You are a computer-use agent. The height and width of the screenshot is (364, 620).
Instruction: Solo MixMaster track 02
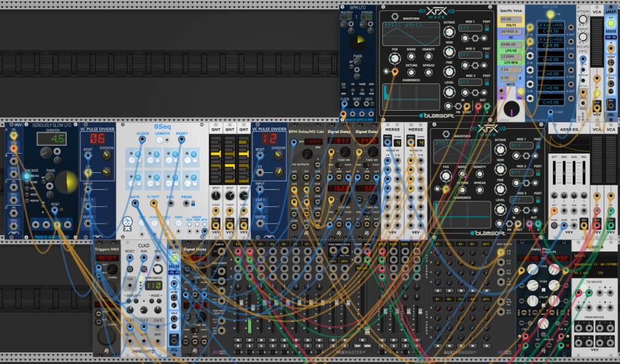click(249, 346)
